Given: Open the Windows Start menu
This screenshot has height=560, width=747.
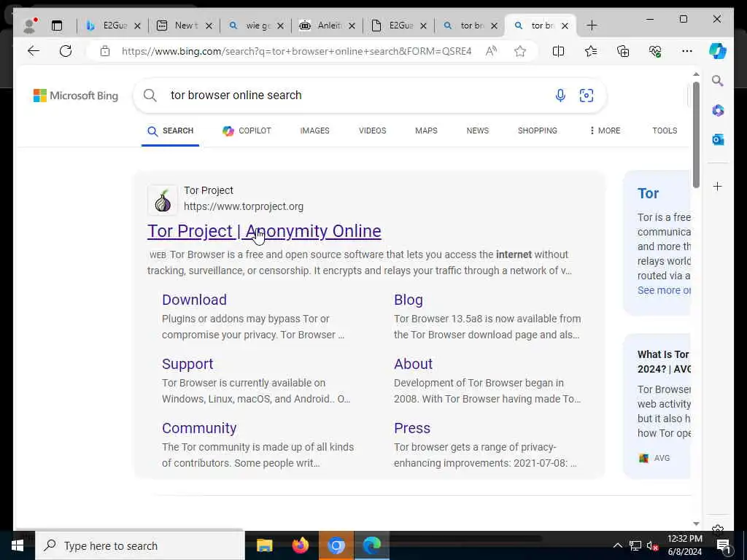Looking at the screenshot, I should pyautogui.click(x=18, y=545).
